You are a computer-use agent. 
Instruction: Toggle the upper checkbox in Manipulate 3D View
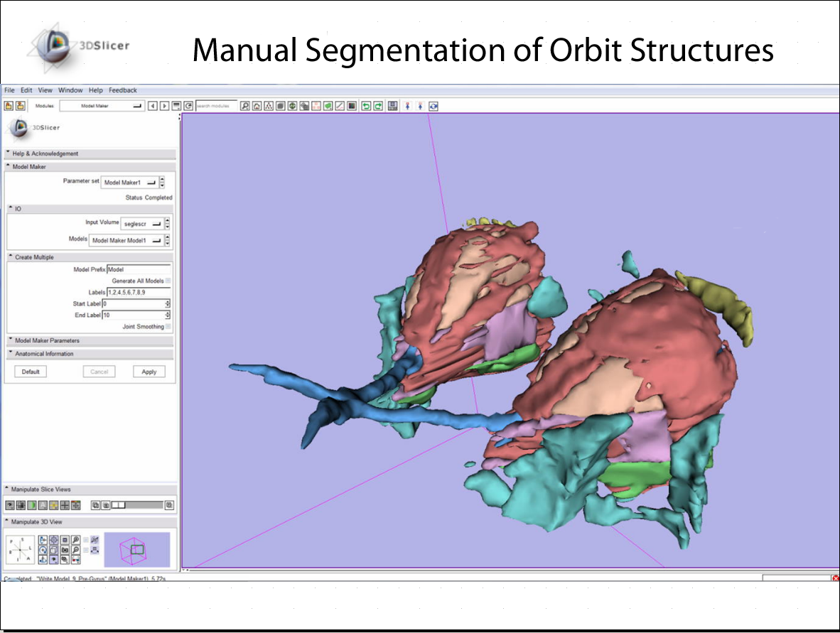[86, 540]
